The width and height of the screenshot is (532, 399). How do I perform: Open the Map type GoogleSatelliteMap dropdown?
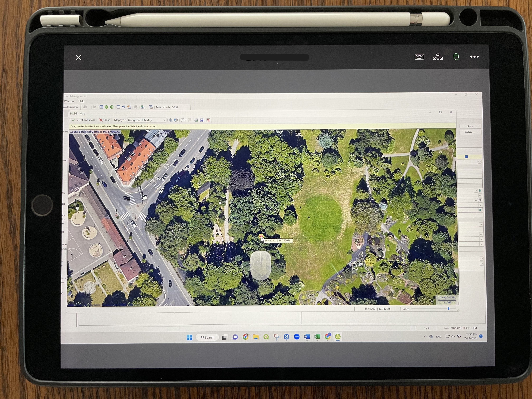[146, 120]
